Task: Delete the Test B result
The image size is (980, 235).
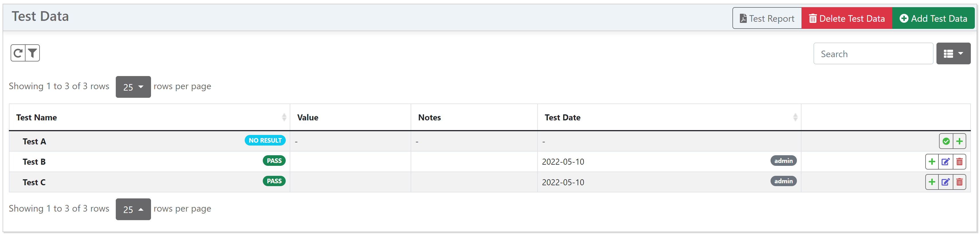Action: click(959, 162)
